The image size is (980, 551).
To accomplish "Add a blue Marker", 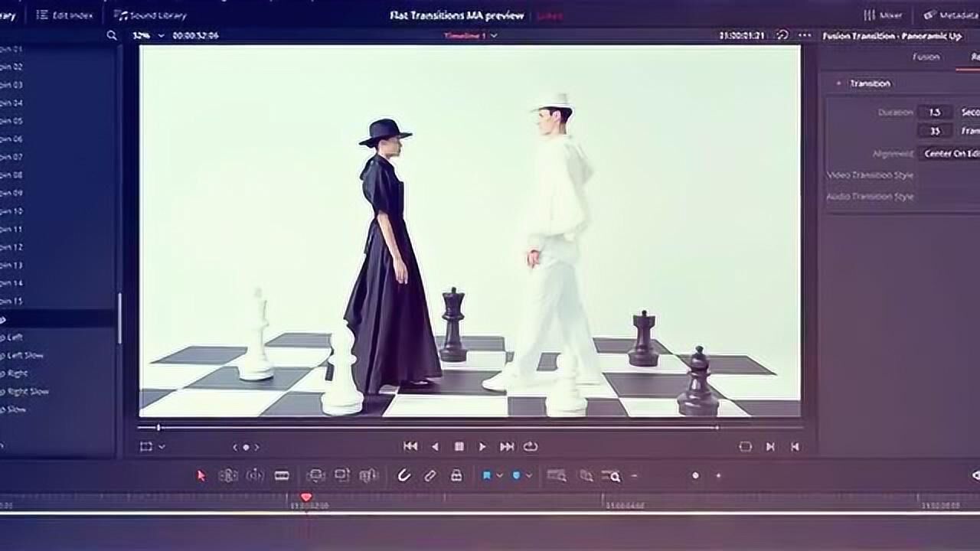I will [516, 475].
